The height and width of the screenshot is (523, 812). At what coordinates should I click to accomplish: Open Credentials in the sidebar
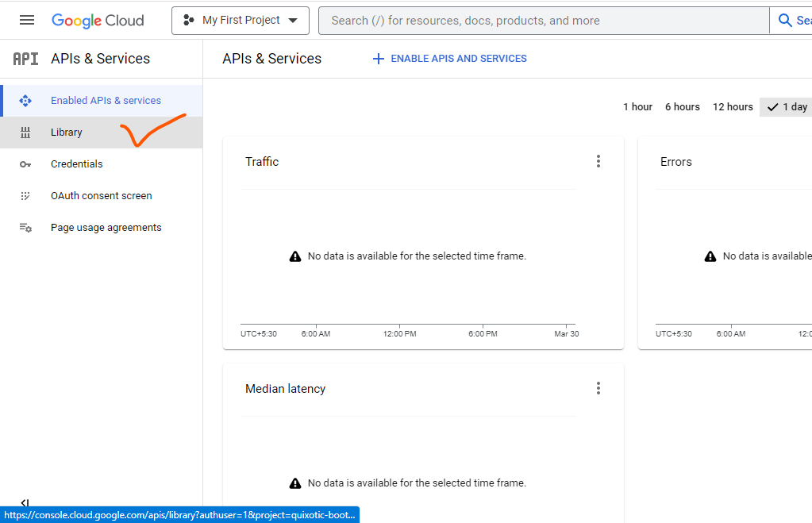click(102, 164)
